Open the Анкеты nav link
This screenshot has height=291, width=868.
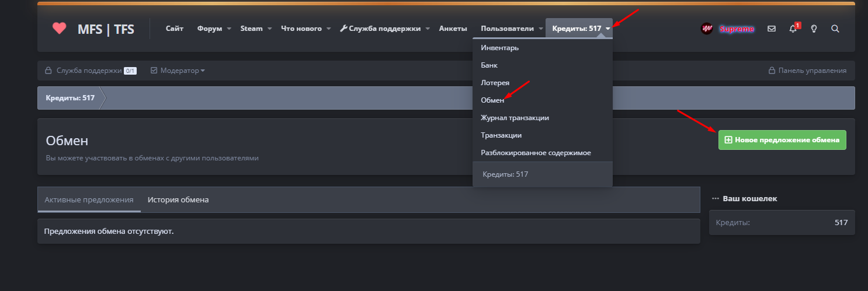(453, 29)
